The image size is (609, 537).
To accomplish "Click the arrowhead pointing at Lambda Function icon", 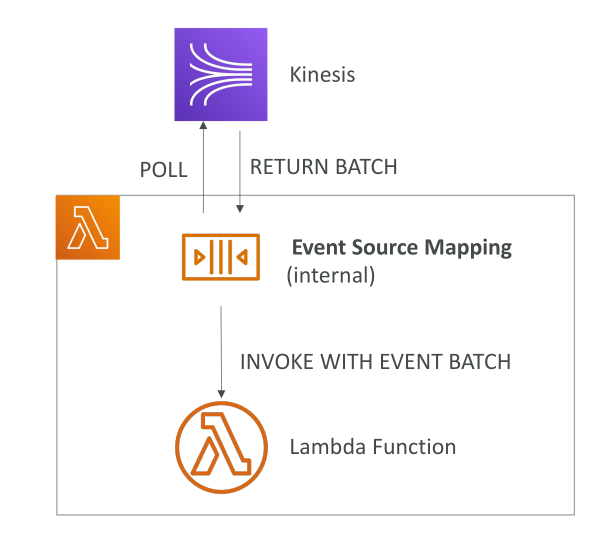I will pyautogui.click(x=221, y=394).
